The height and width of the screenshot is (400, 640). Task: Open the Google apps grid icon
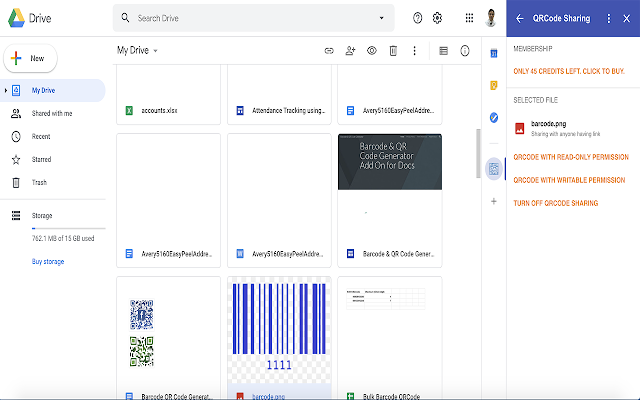click(x=469, y=18)
